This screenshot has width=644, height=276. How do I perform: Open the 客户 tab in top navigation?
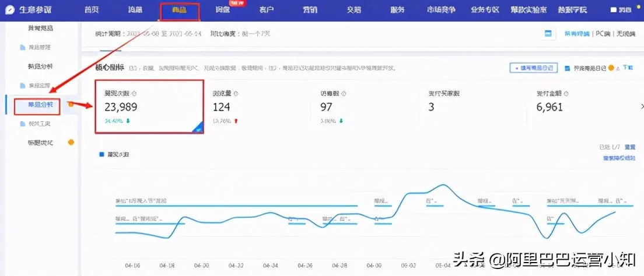267,10
